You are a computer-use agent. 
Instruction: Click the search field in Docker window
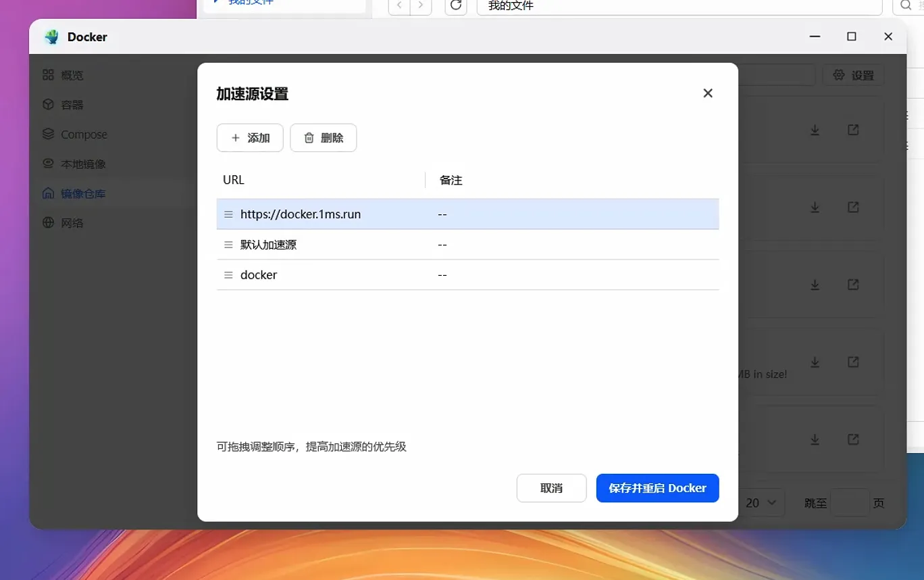coord(777,75)
